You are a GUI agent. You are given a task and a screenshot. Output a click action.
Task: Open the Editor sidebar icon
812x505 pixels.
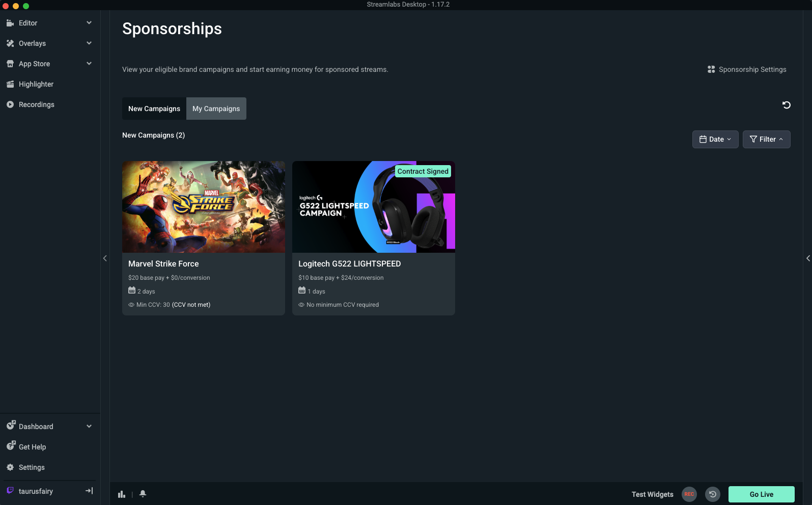point(10,23)
